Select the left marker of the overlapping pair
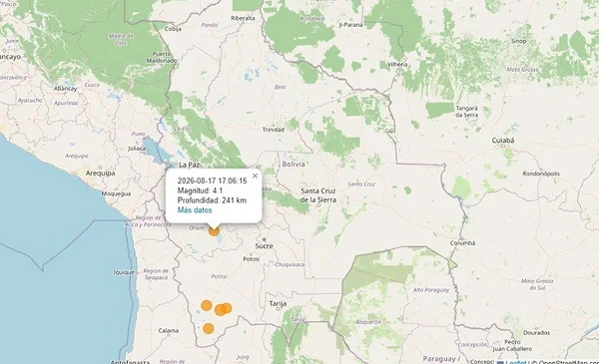The image size is (599, 364). point(220,310)
